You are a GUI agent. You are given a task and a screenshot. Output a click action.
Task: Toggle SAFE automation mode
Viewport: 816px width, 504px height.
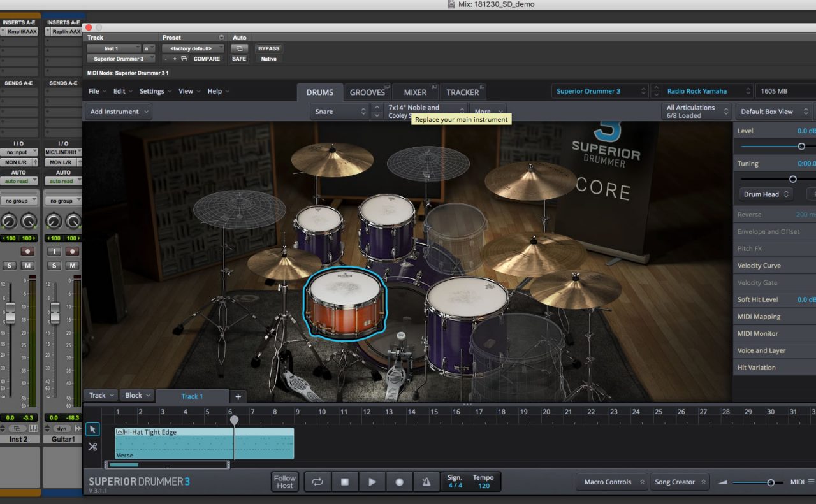pos(239,59)
